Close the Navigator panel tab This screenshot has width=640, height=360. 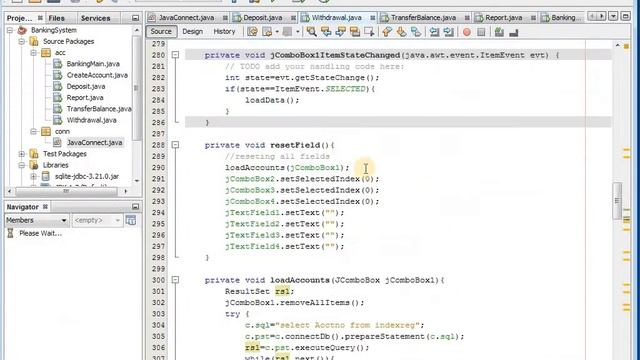45,207
